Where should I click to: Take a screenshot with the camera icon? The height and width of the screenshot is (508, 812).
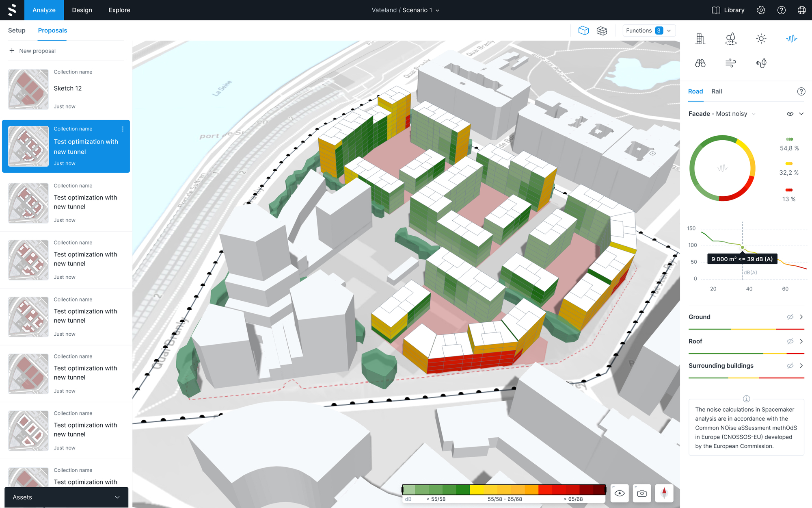pos(641,493)
